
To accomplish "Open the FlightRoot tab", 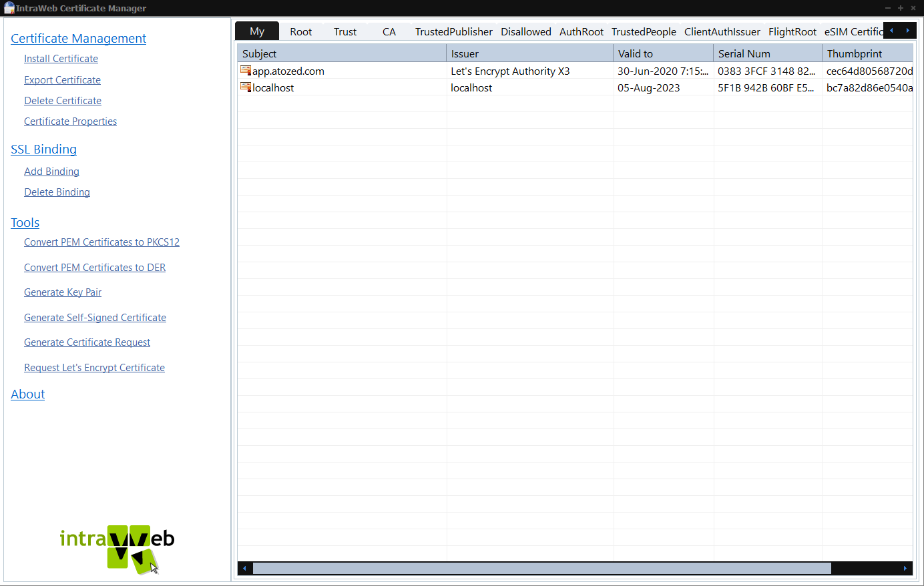I will (792, 31).
